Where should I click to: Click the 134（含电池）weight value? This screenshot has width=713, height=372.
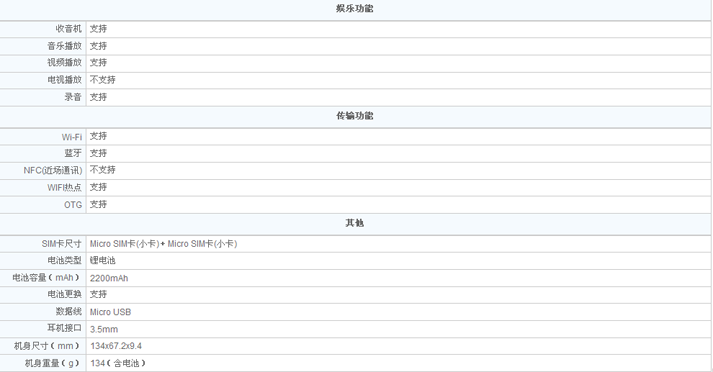click(x=118, y=363)
